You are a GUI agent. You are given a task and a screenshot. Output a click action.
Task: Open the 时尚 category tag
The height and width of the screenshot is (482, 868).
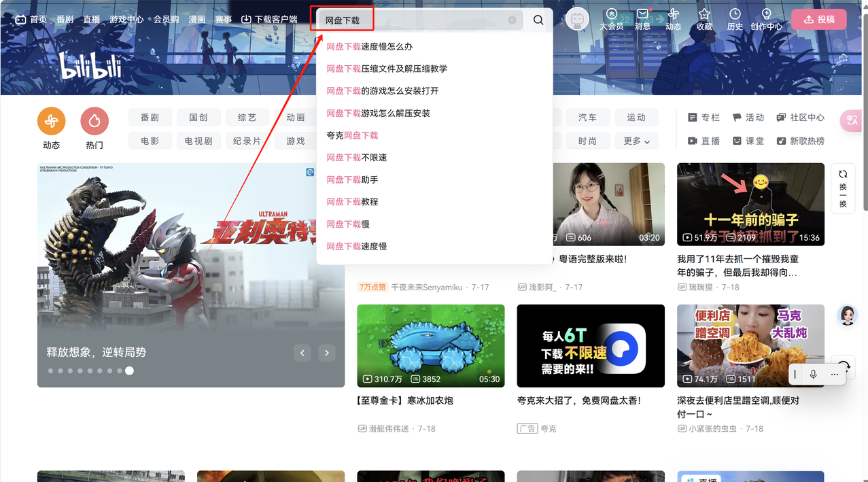(587, 141)
